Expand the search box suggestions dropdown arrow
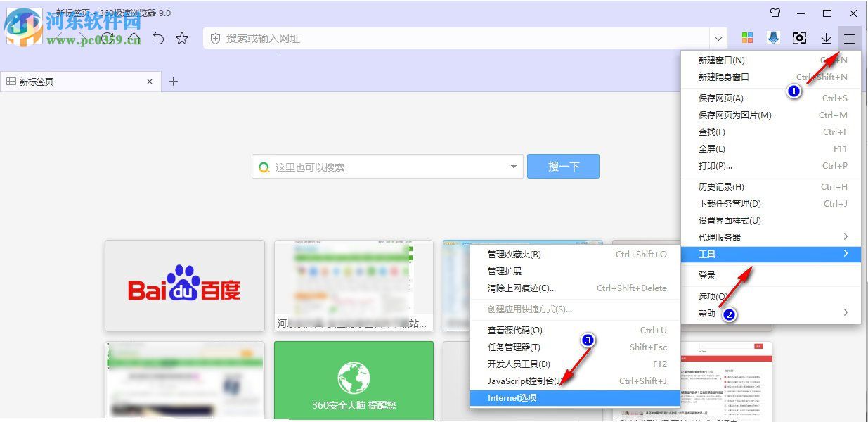Screen dimensions: 868x422 (514, 167)
